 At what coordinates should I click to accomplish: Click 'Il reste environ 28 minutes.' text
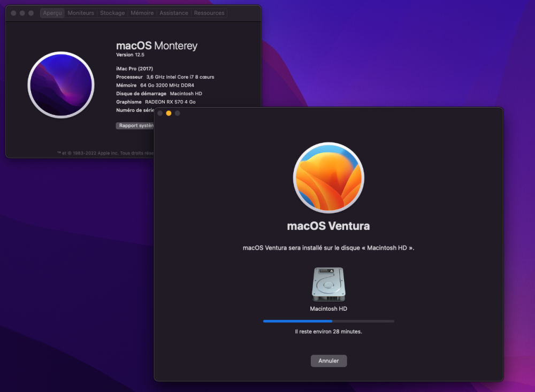point(328,332)
